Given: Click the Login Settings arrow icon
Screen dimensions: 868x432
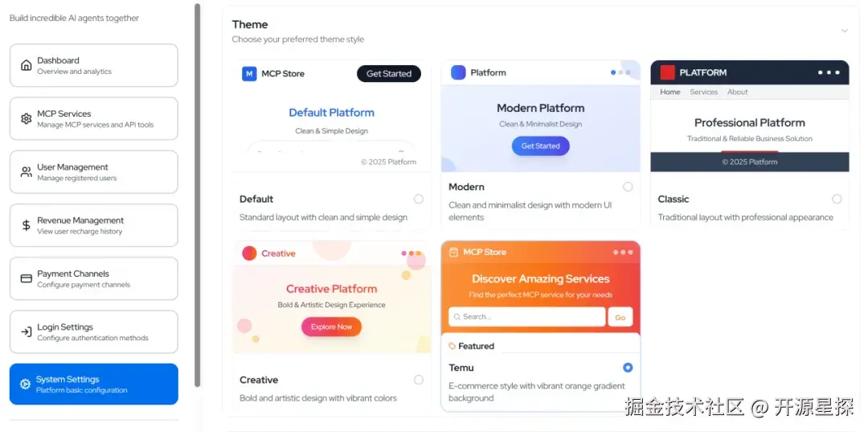Looking at the screenshot, I should [26, 331].
